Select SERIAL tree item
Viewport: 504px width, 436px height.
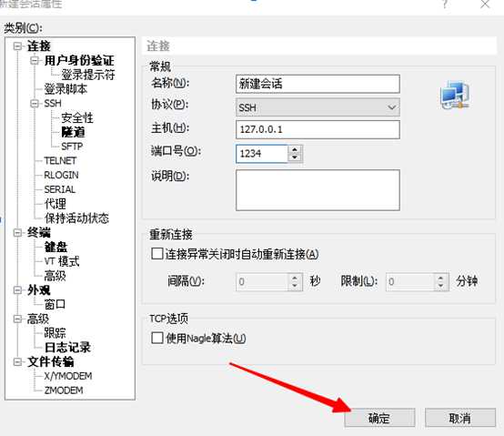coord(60,189)
